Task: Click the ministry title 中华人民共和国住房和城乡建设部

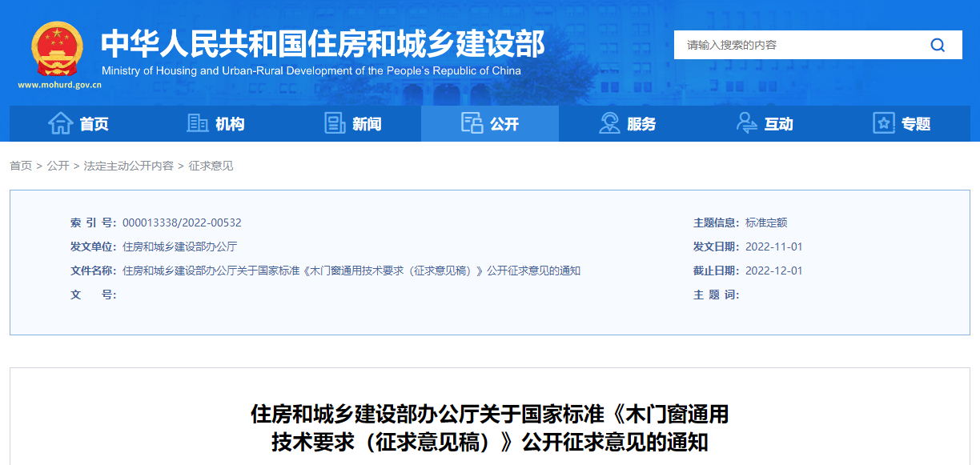Action: click(x=323, y=42)
